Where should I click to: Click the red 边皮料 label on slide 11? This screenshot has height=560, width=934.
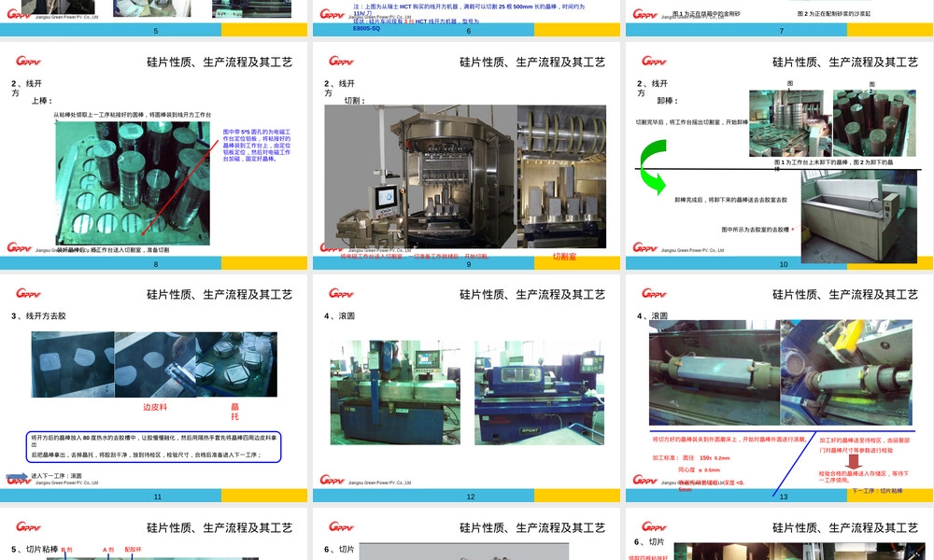tap(155, 407)
